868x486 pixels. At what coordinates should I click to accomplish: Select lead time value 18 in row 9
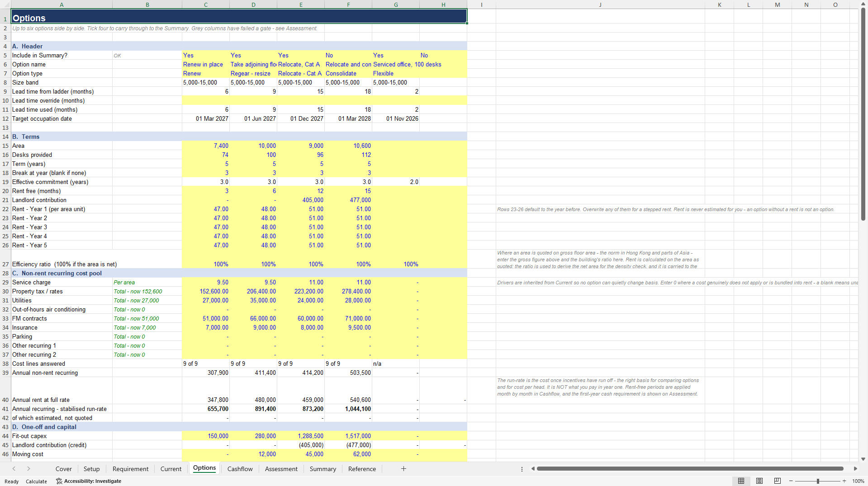(x=348, y=91)
